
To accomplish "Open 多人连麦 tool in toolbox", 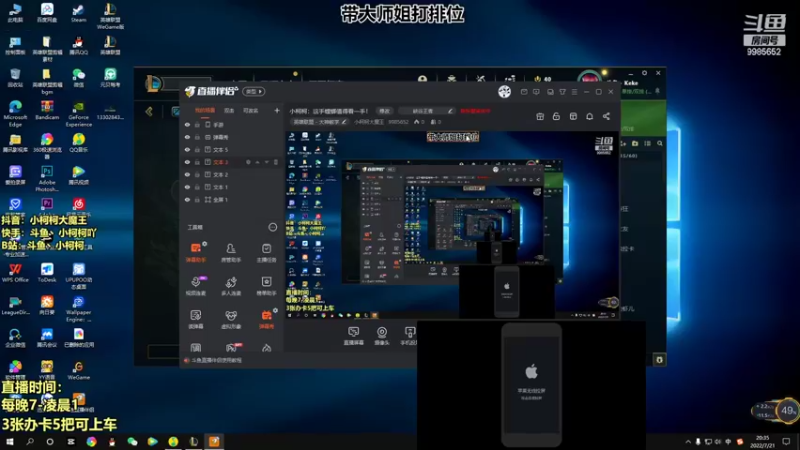I will click(231, 286).
